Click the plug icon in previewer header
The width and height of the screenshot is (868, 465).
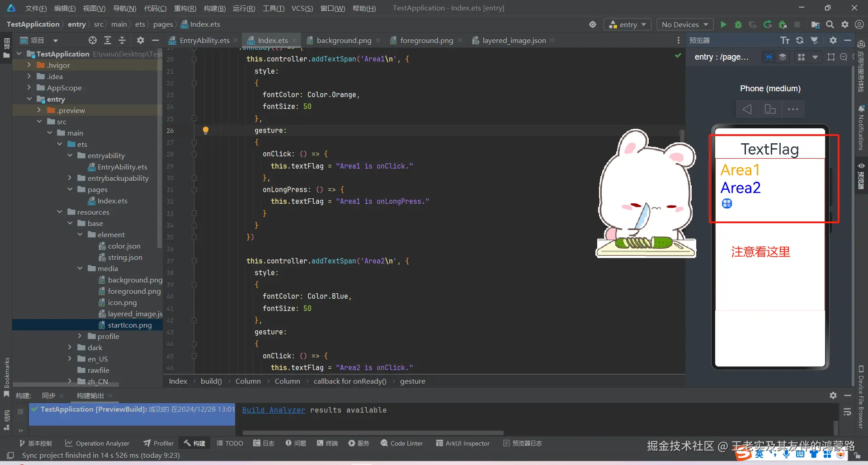coord(815,40)
